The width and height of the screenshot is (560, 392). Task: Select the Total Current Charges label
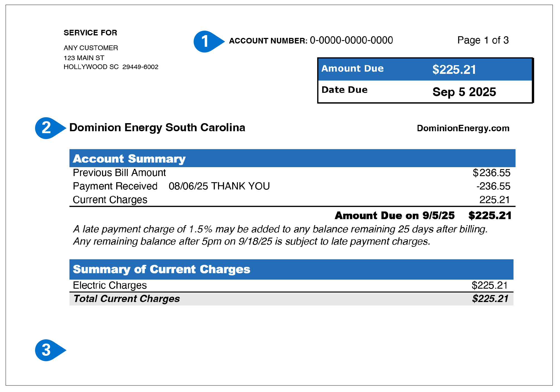coord(127,299)
